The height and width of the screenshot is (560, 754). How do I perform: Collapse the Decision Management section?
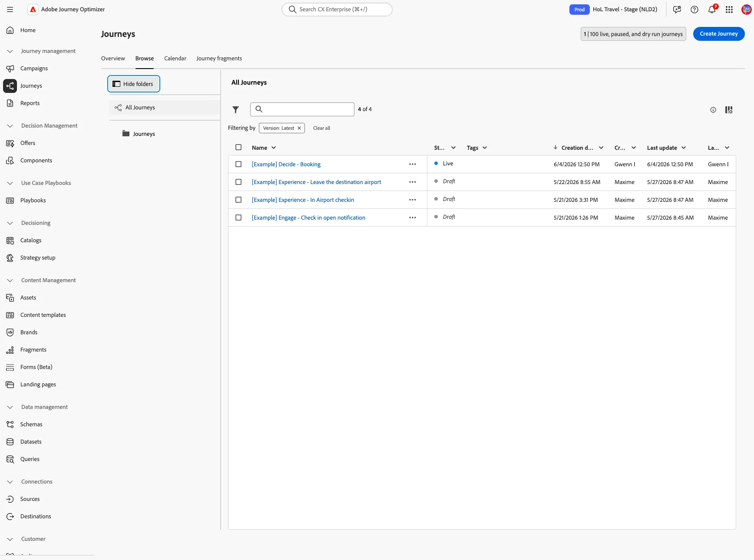[x=10, y=126]
